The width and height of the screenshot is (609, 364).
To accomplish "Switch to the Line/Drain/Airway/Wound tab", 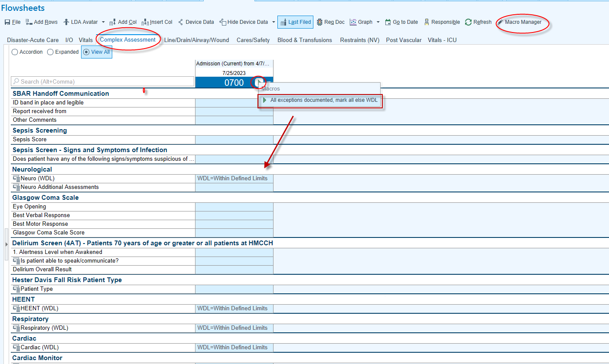I will tap(196, 40).
